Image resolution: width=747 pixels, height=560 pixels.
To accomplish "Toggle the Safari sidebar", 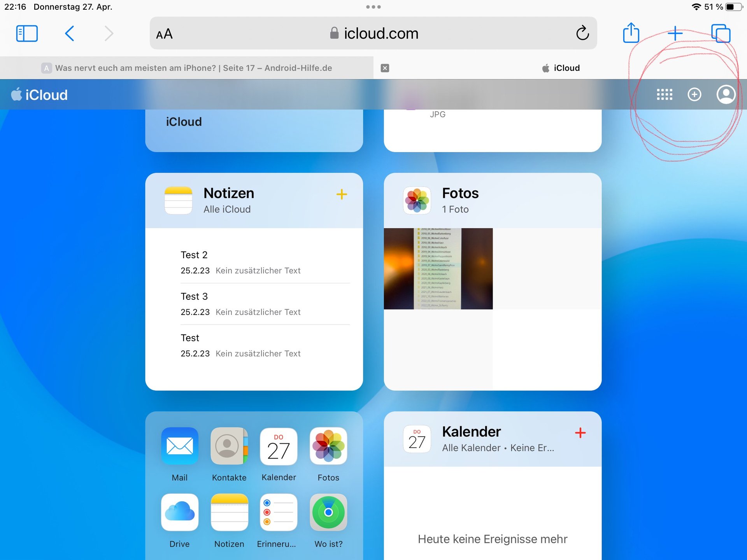I will pos(27,33).
